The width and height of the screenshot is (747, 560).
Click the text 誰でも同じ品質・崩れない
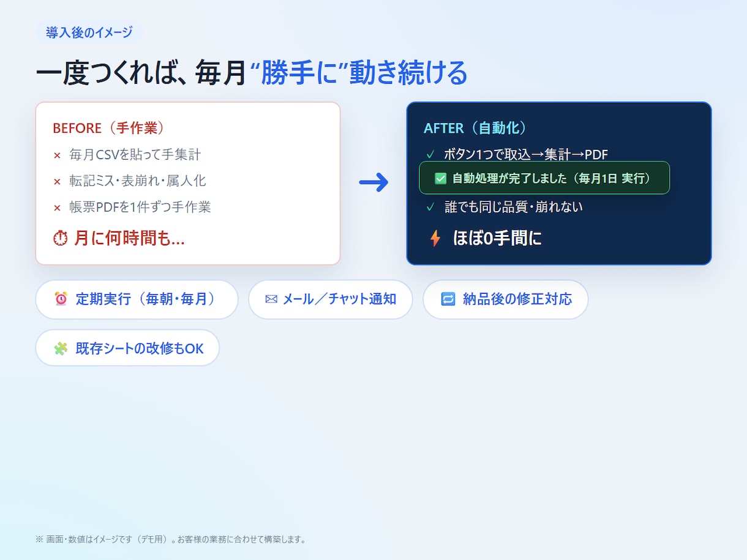click(x=514, y=207)
